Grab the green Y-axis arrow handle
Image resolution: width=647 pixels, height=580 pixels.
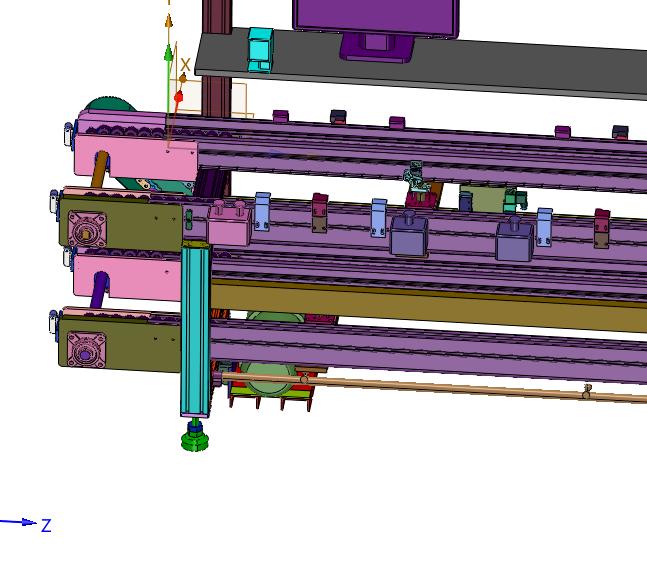coord(168,54)
